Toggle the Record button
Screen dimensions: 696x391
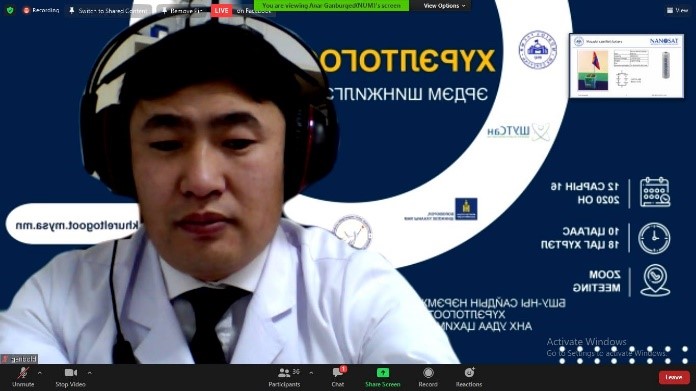pyautogui.click(x=428, y=377)
